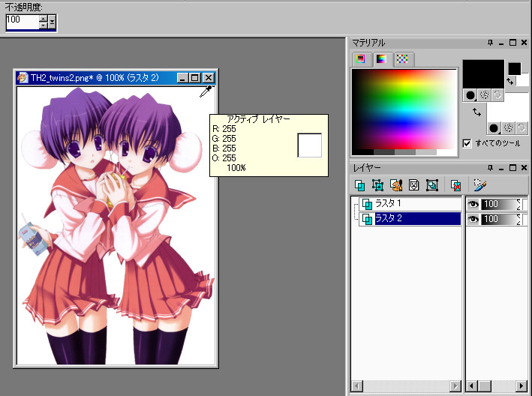Pick the light gray strip below rainbow
The image size is (532, 396).
(425, 152)
